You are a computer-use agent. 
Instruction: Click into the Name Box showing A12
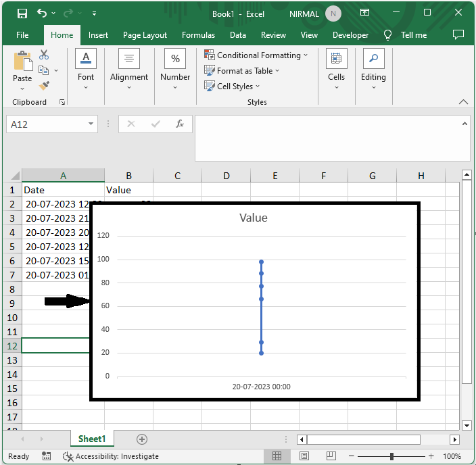pyautogui.click(x=47, y=124)
